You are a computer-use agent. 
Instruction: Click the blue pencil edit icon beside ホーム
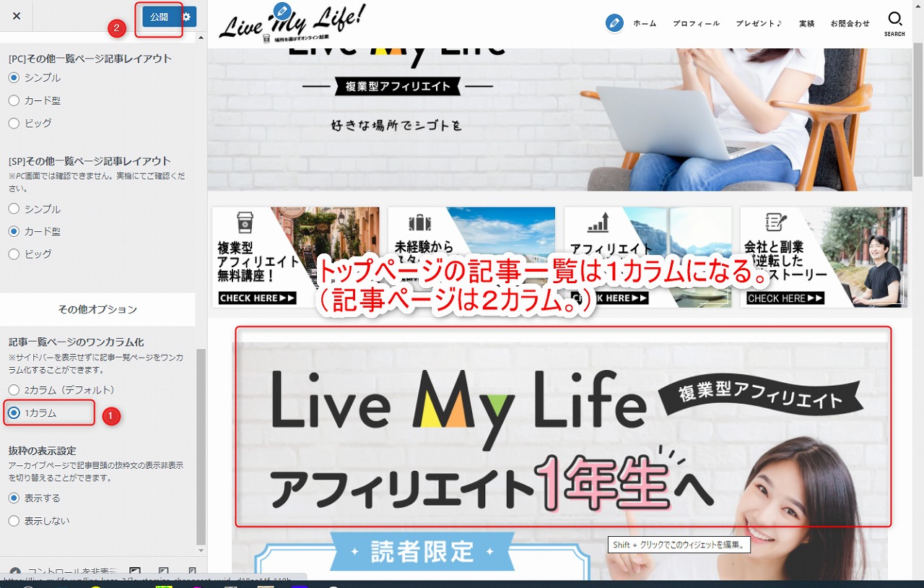coord(614,23)
